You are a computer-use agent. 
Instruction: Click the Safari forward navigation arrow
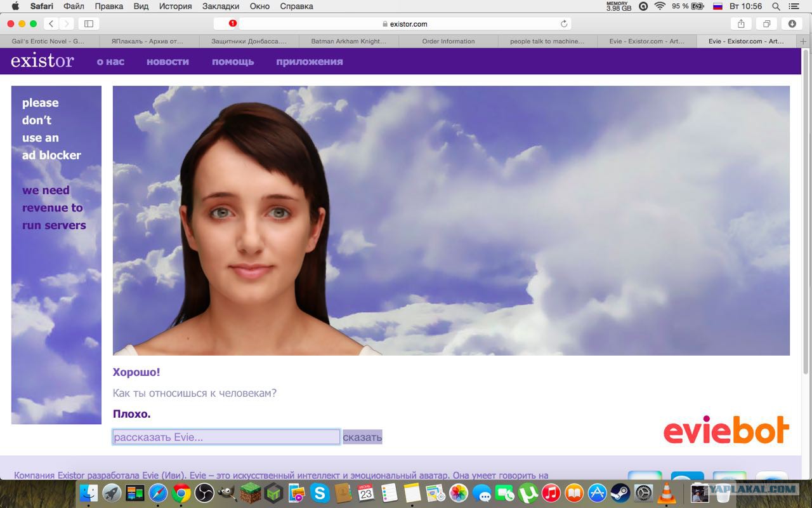point(67,23)
